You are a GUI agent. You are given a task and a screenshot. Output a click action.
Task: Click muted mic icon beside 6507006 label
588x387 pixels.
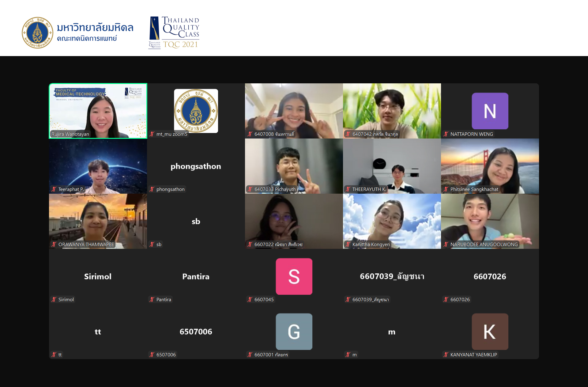152,355
